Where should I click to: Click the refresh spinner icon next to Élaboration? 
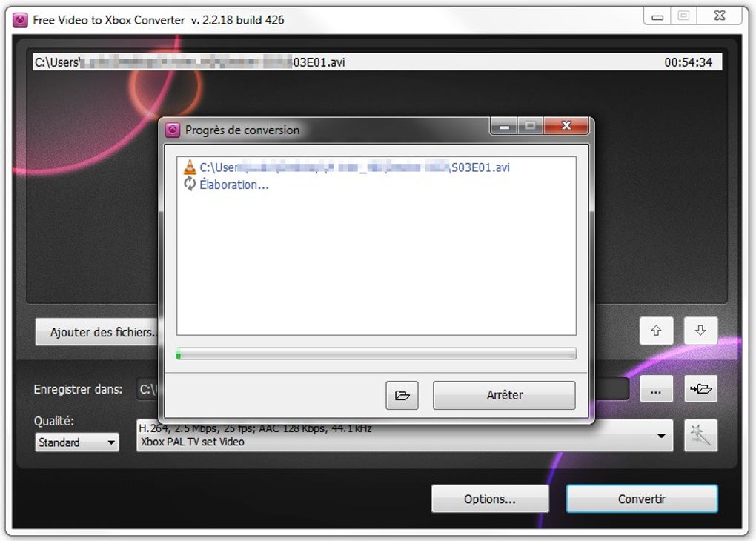(190, 184)
